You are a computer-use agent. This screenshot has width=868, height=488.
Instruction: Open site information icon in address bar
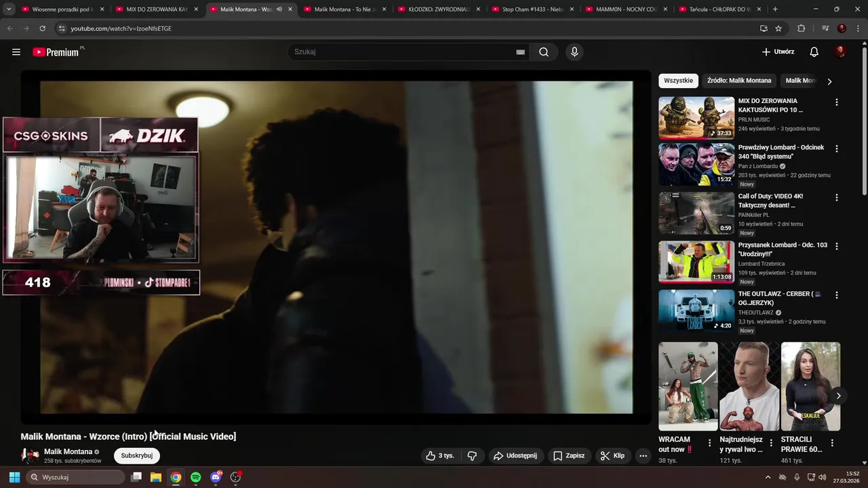[61, 28]
